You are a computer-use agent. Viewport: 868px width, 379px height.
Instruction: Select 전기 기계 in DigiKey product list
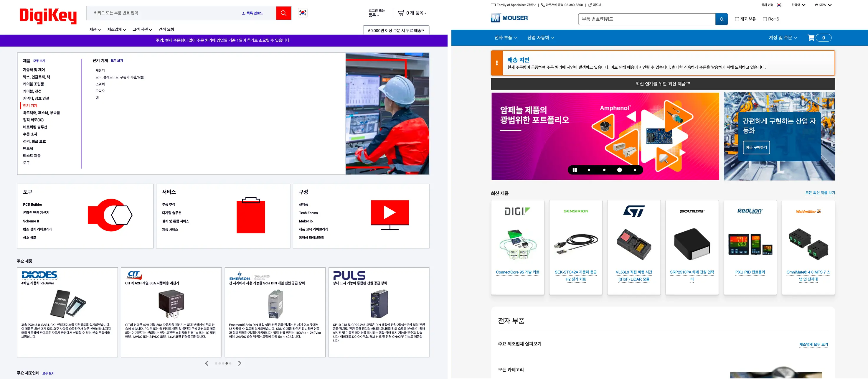30,106
